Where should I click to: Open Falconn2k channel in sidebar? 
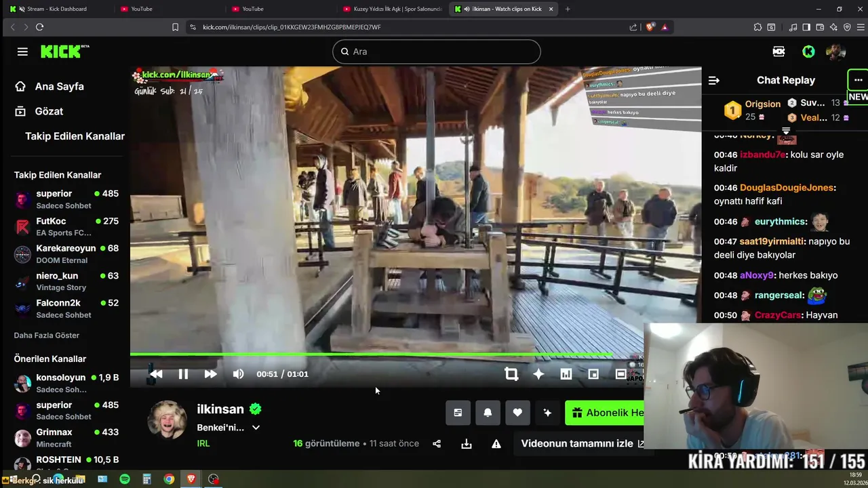(x=66, y=308)
